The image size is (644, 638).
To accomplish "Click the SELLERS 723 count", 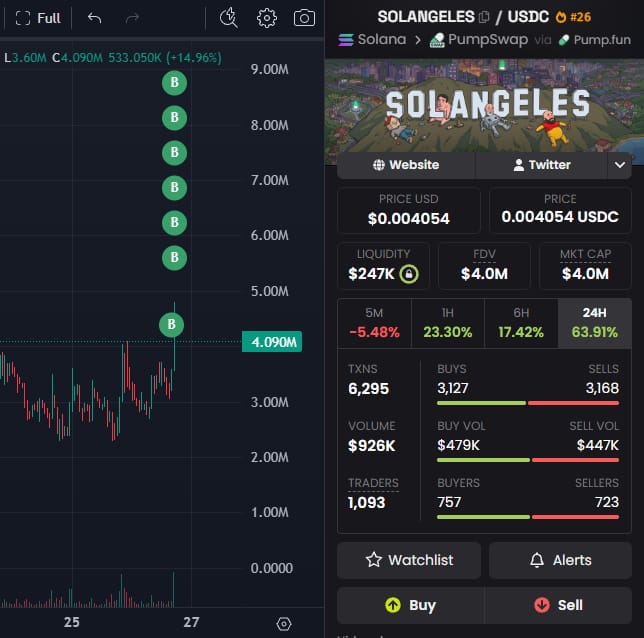I will [x=607, y=502].
